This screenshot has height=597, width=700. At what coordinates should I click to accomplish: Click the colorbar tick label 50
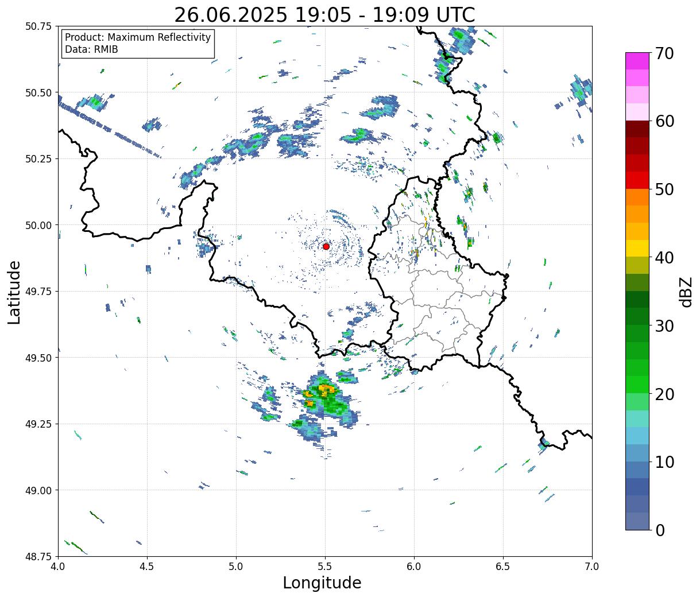point(664,189)
